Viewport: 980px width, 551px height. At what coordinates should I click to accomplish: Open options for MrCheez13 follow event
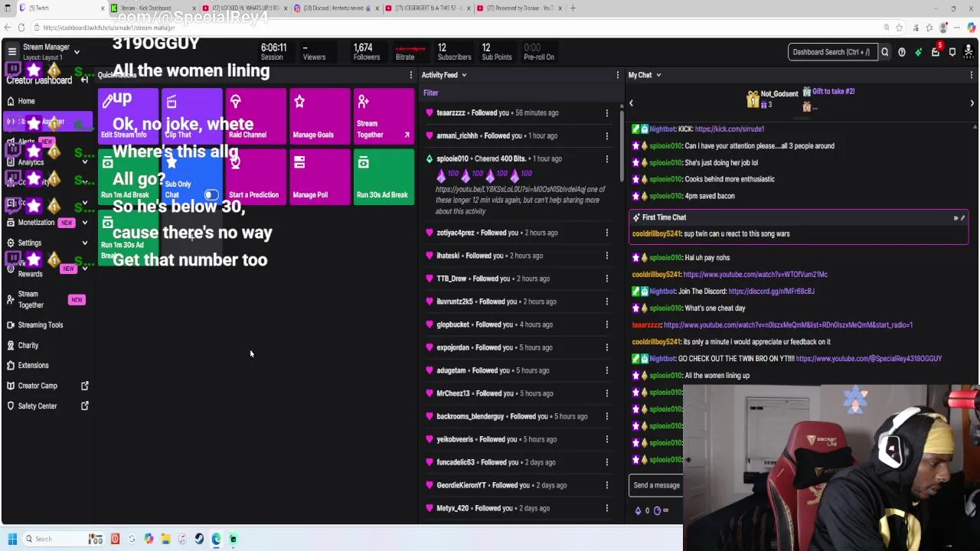click(x=606, y=393)
